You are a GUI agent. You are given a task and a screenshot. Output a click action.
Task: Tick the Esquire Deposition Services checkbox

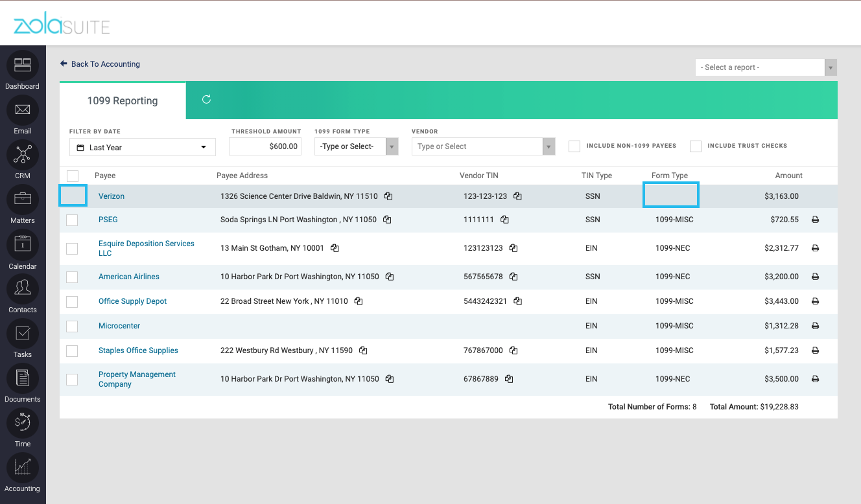pos(72,249)
